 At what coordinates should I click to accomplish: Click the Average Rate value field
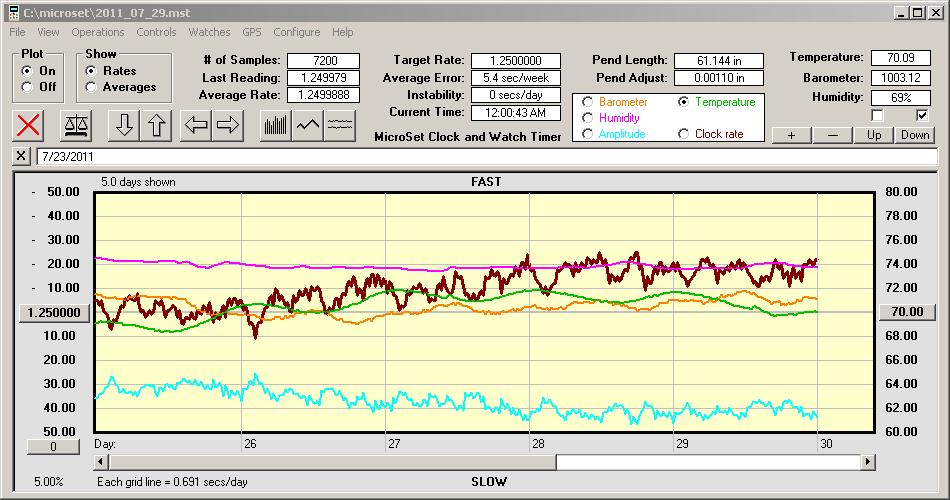pos(324,95)
